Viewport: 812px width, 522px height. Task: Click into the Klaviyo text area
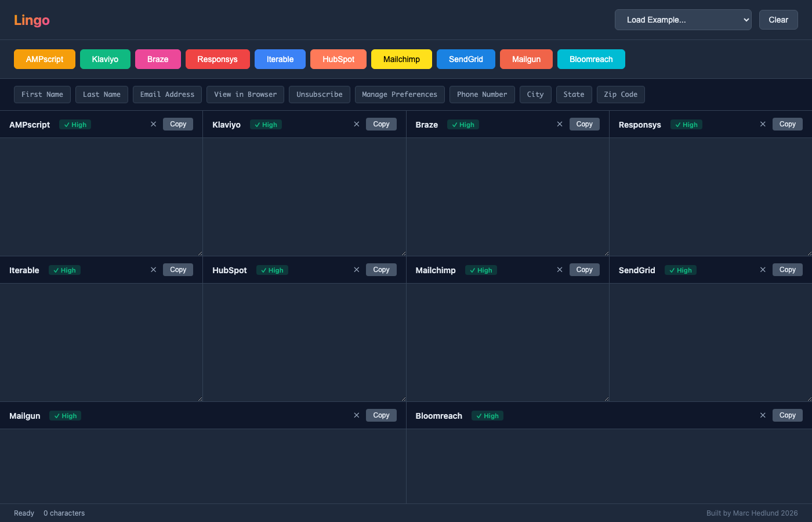point(304,197)
